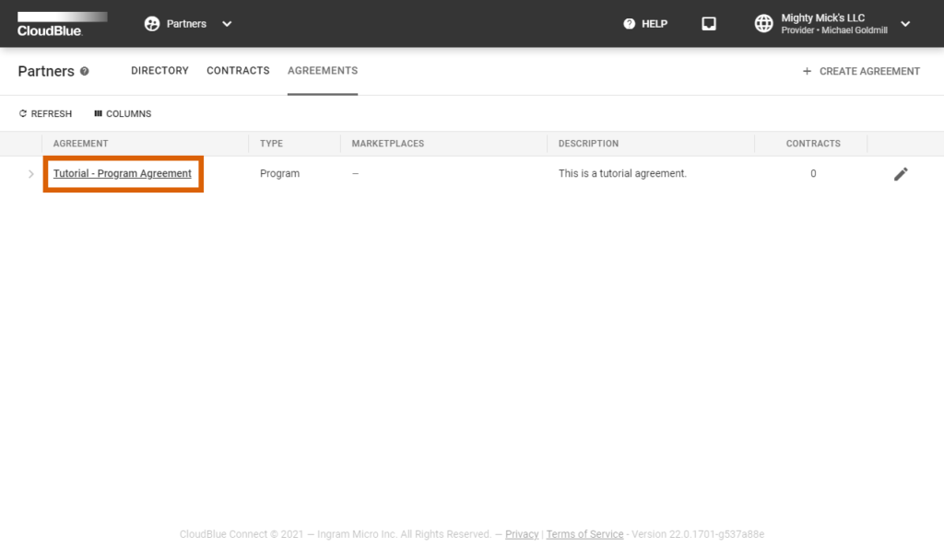Image resolution: width=944 pixels, height=560 pixels.
Task: Open HELP from the top bar
Action: click(645, 23)
